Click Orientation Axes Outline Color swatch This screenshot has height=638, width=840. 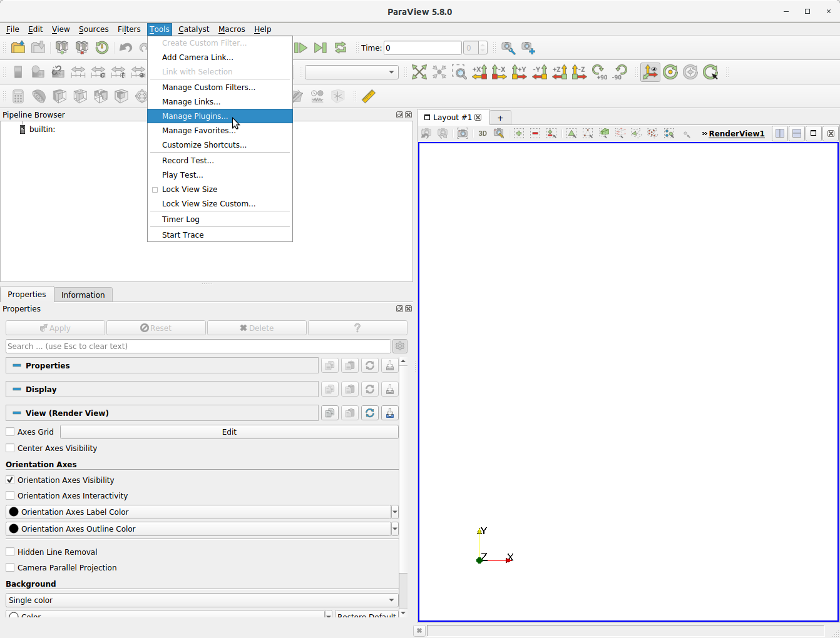[x=14, y=529]
